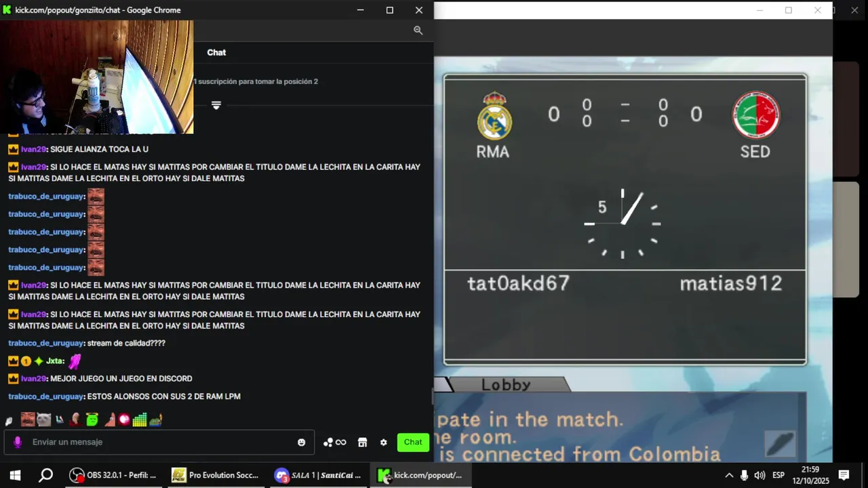The image size is (868, 488).
Task: Open the shop storefront icon
Action: click(362, 442)
